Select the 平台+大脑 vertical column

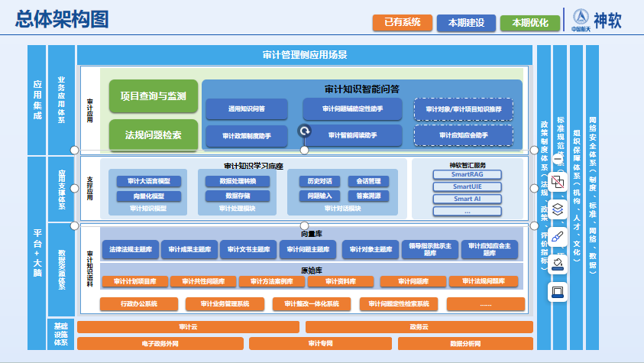tap(37, 253)
